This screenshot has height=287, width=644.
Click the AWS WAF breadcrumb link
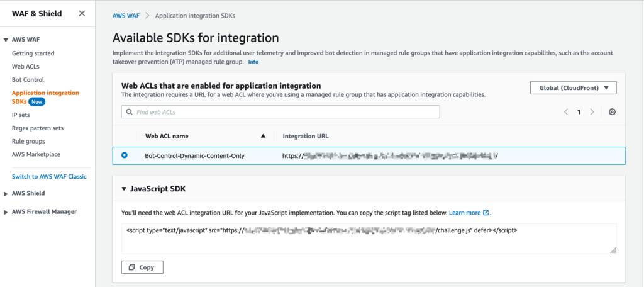point(126,16)
